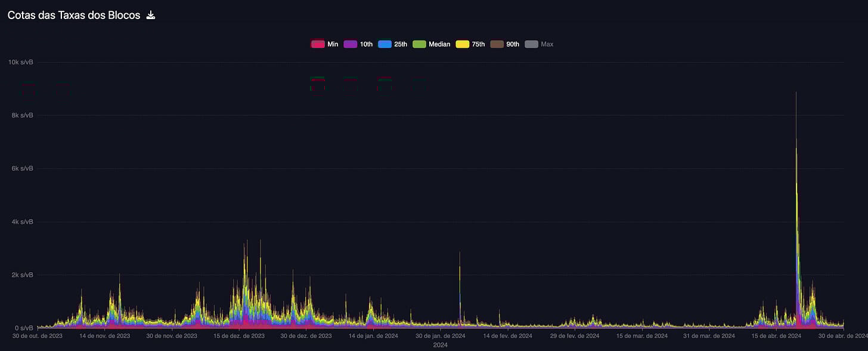Toggle the 75th percentile legend entry
868x351 pixels.
(470, 44)
